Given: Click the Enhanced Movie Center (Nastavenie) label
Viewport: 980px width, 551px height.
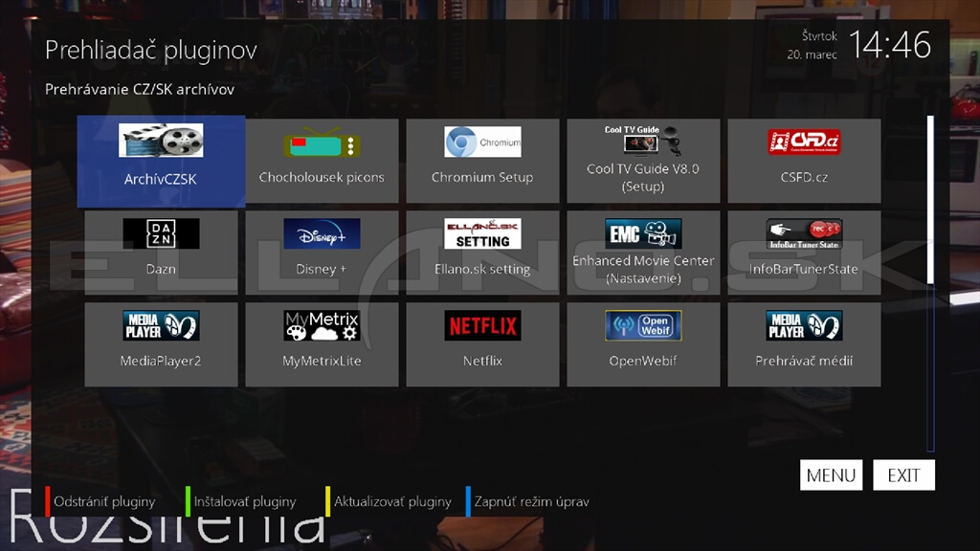Looking at the screenshot, I should [x=643, y=269].
